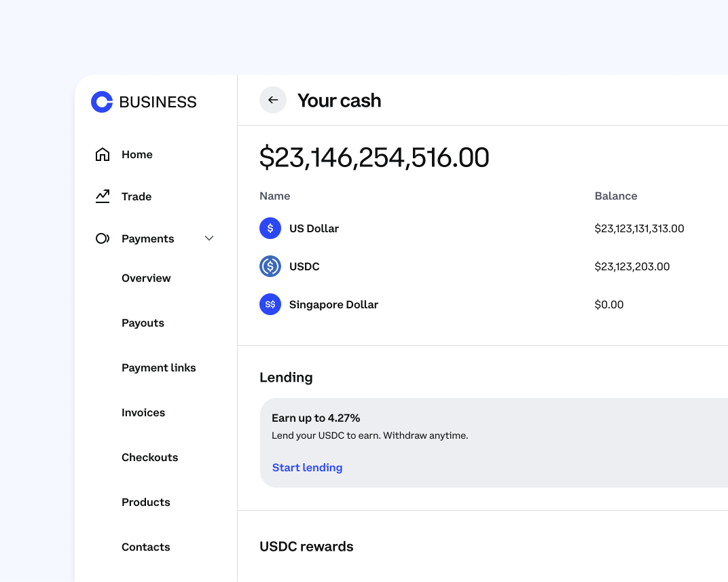Click the $23,123,203.00 balance
Image resolution: width=728 pixels, height=582 pixels.
pyautogui.click(x=632, y=266)
